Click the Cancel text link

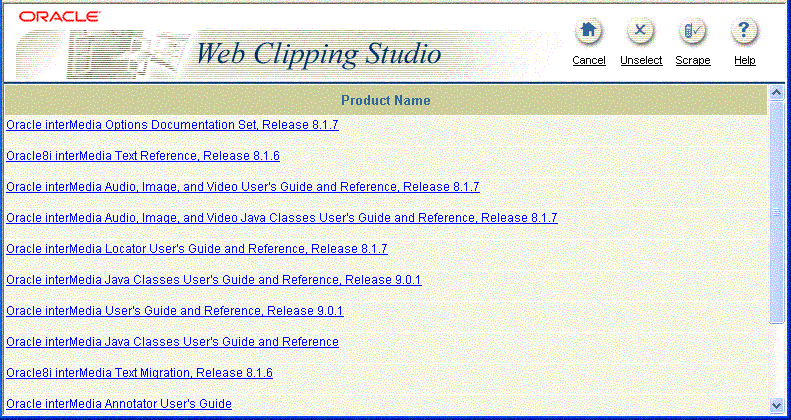589,60
